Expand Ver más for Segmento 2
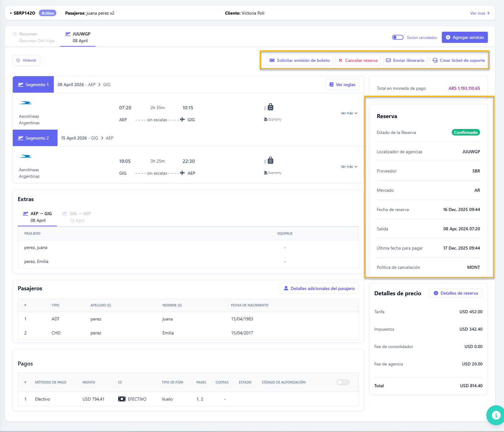The image size is (504, 432). click(349, 167)
